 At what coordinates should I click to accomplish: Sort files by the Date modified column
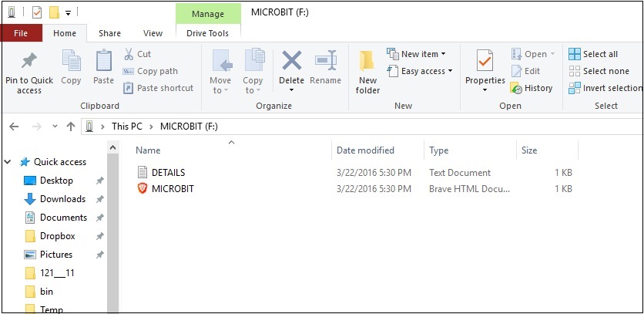[365, 150]
